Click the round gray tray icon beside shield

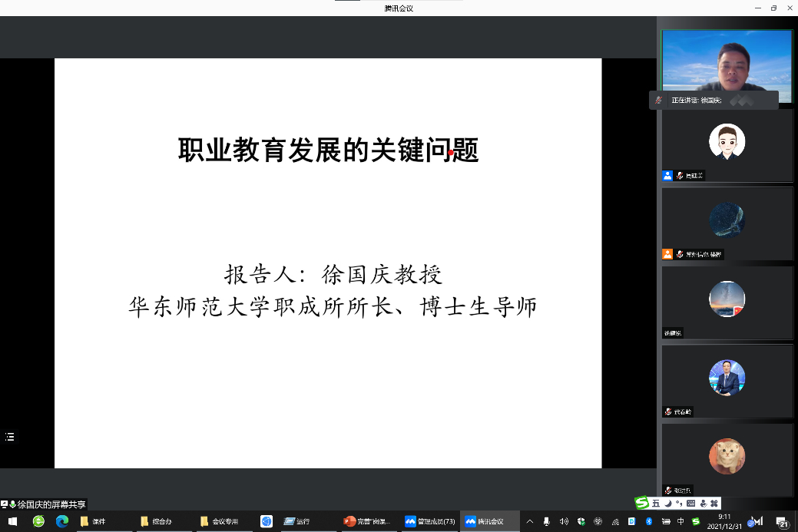tap(598, 521)
